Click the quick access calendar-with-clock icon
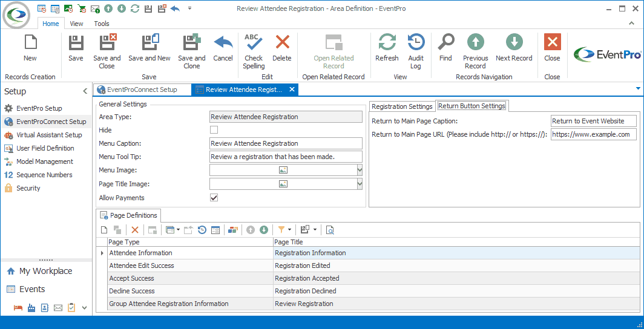The height and width of the screenshot is (329, 644). 42,8
